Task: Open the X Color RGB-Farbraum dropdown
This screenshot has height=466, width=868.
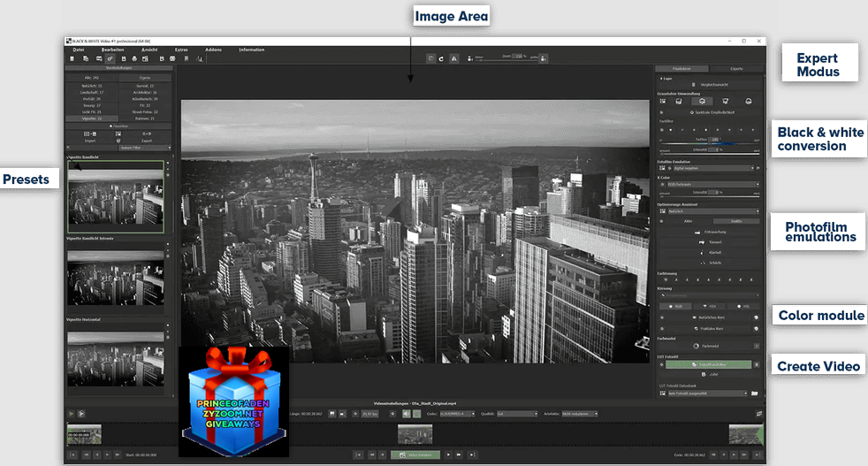Action: tap(712, 185)
